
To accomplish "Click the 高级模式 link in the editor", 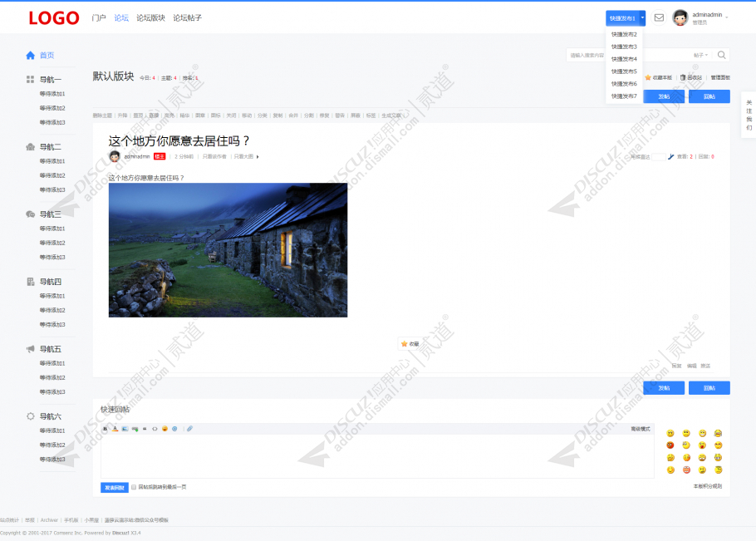I will pyautogui.click(x=641, y=429).
